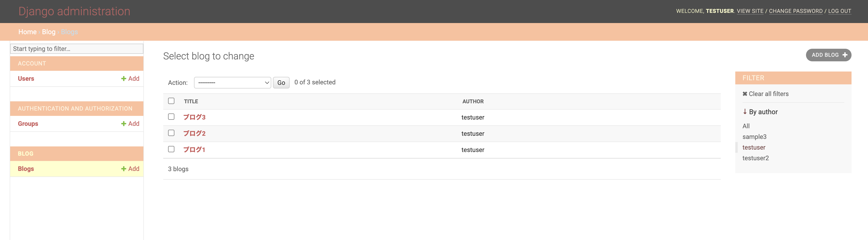The image size is (868, 240).
Task: Click the plus icon on Add Blog button
Action: 845,55
